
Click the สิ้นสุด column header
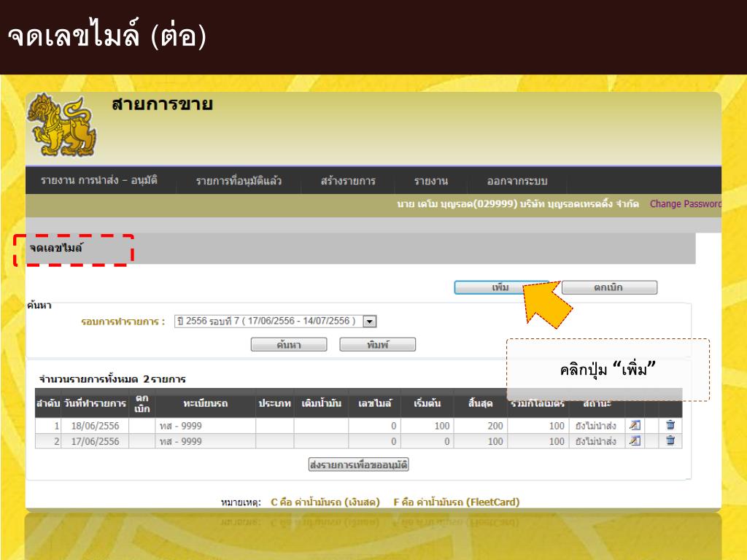(x=480, y=403)
